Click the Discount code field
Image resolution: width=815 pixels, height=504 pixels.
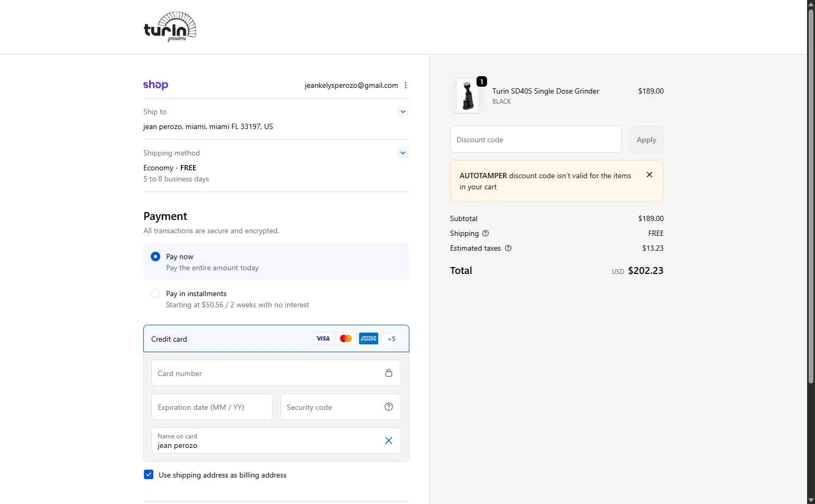(x=536, y=140)
